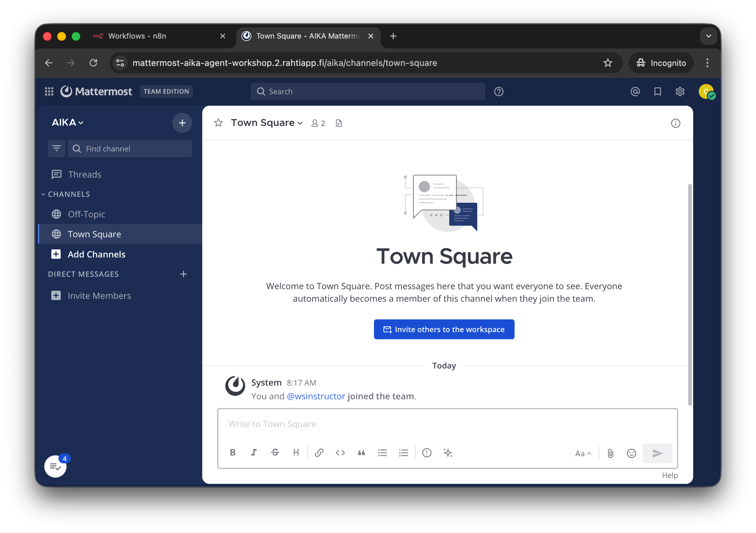
Task: Open the product switcher grid icon
Action: (49, 91)
